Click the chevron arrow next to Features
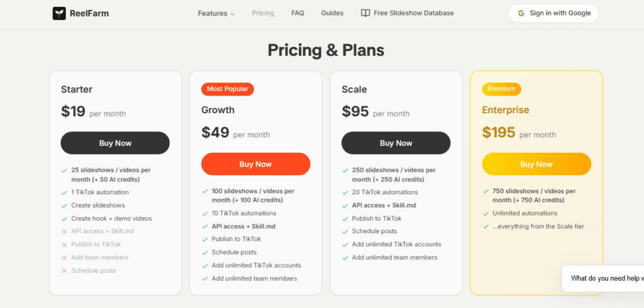Screen dimensions: 644x308 click(x=232, y=14)
